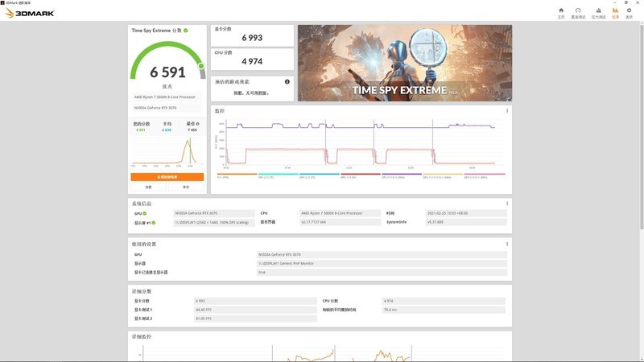Click the best score value 7 455
This screenshot has width=644, height=362.
[192, 130]
